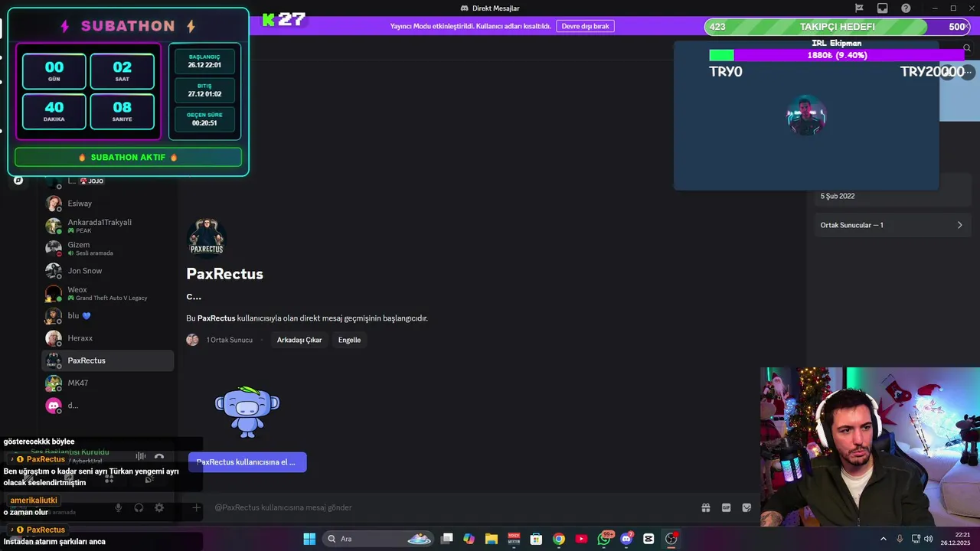Open the Weox direct message

(x=107, y=293)
